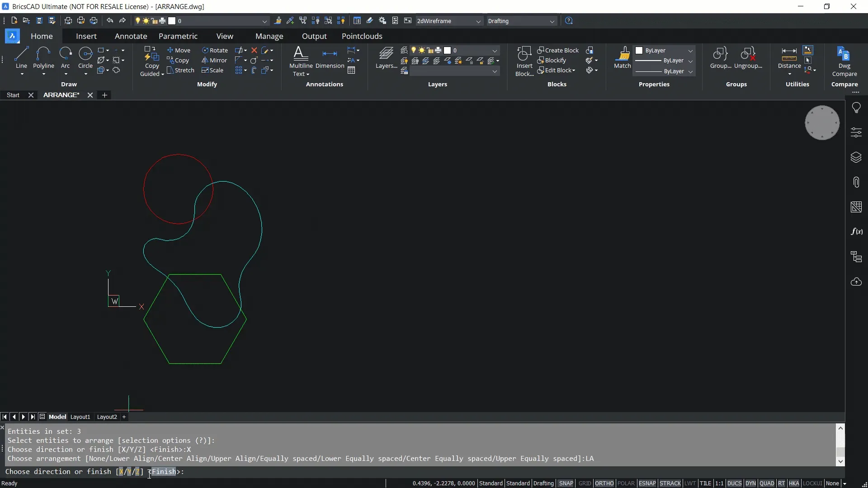The height and width of the screenshot is (488, 868).
Task: Toggle STRACK snap tracking
Action: (670, 483)
